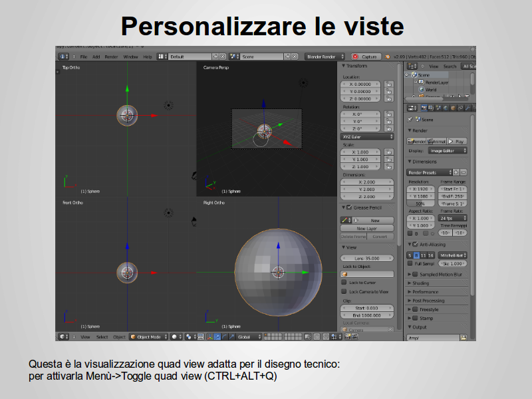
Task: Click the red Capture stop icon
Action: [355, 57]
